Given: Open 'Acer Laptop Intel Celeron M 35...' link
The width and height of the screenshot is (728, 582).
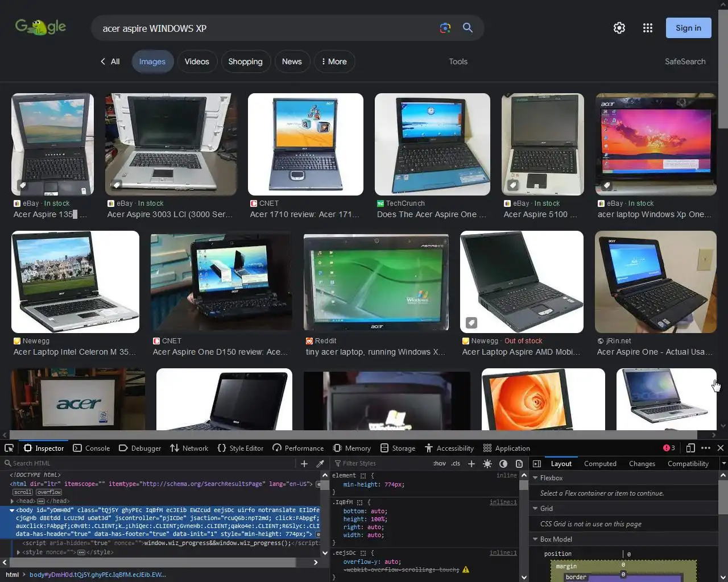Looking at the screenshot, I should click(75, 352).
